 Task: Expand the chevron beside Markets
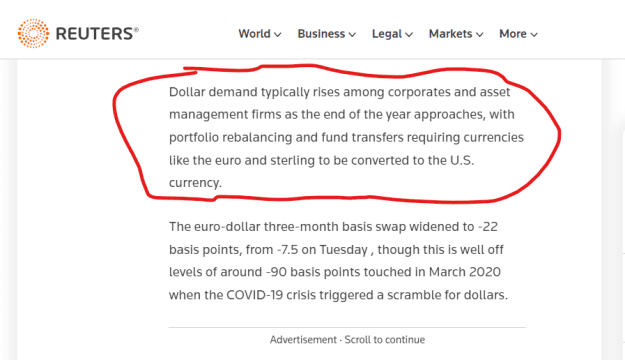pyautogui.click(x=480, y=35)
